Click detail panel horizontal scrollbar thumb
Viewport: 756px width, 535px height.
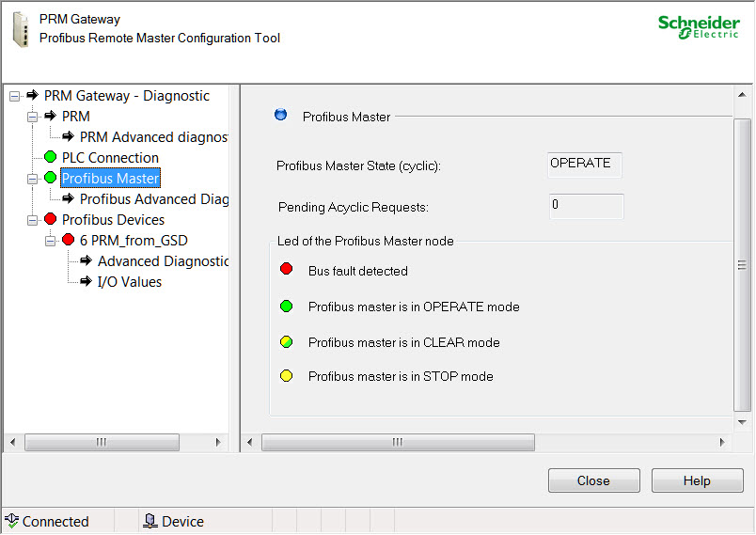[x=398, y=442]
